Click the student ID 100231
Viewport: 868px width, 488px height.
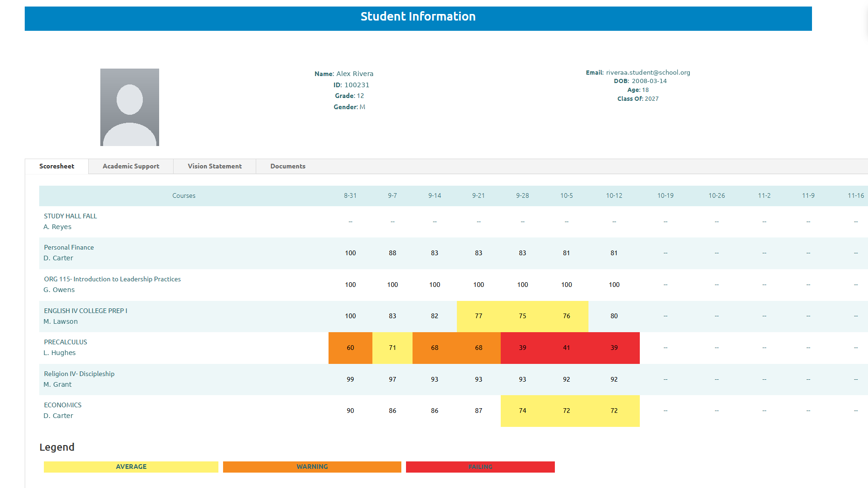(x=357, y=85)
